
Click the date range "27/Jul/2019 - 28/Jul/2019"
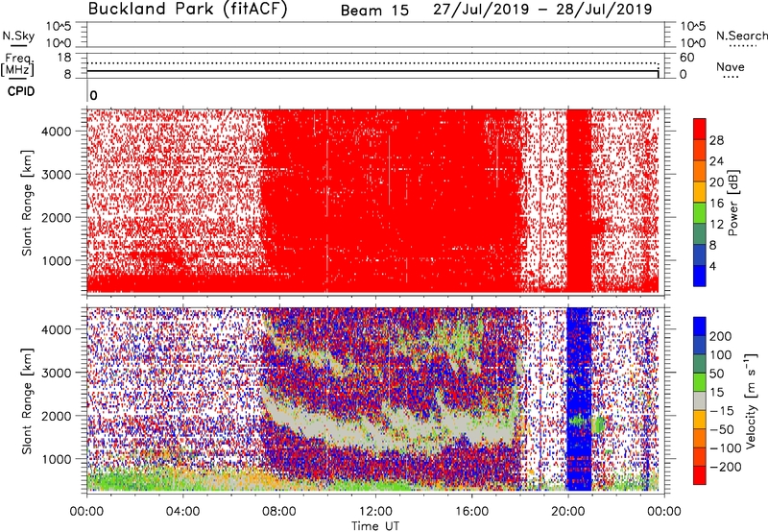542,10
